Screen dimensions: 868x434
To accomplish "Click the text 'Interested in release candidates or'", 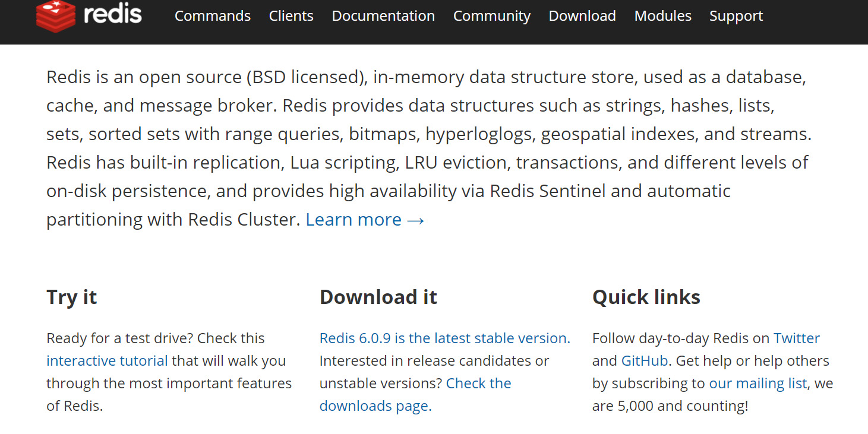I will coord(434,361).
